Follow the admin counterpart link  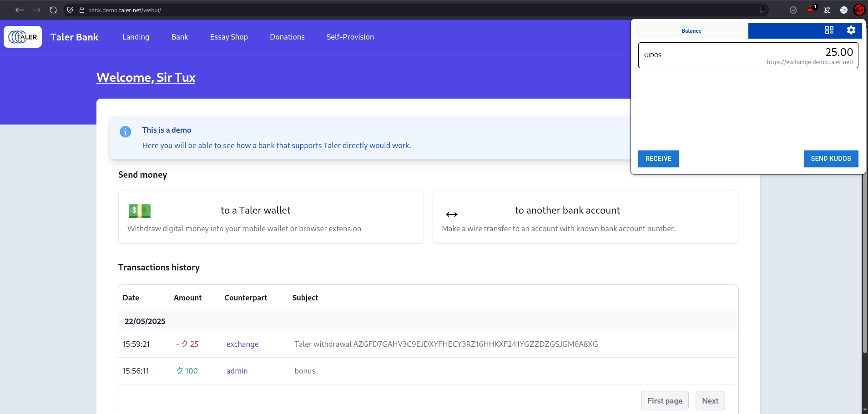(237, 371)
